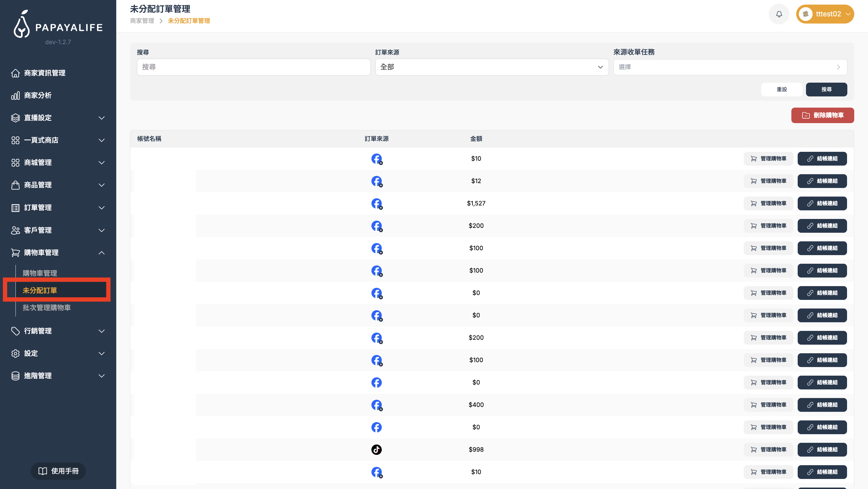The width and height of the screenshot is (868, 489).
Task: Select the 購物車管理 submenu item
Action: point(40,273)
